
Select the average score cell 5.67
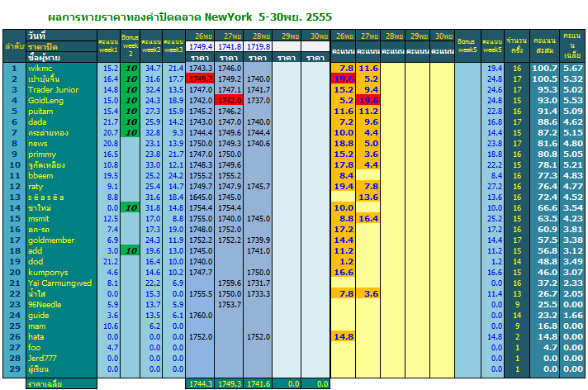coord(572,69)
